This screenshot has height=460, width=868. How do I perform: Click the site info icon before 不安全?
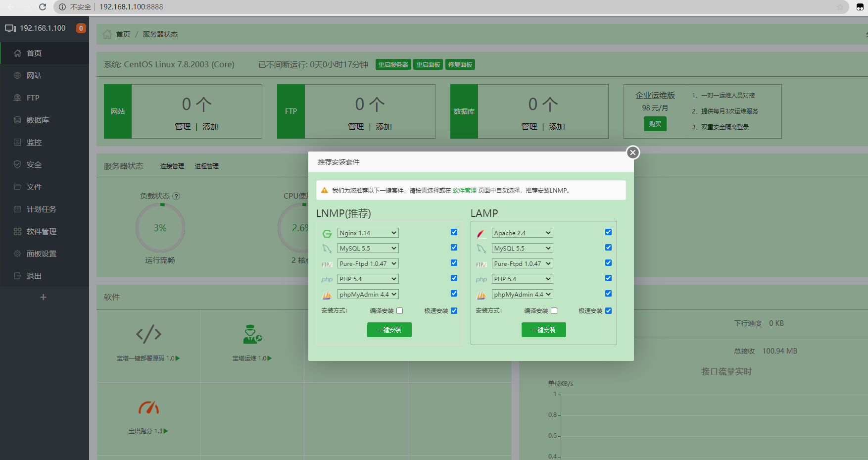point(62,7)
